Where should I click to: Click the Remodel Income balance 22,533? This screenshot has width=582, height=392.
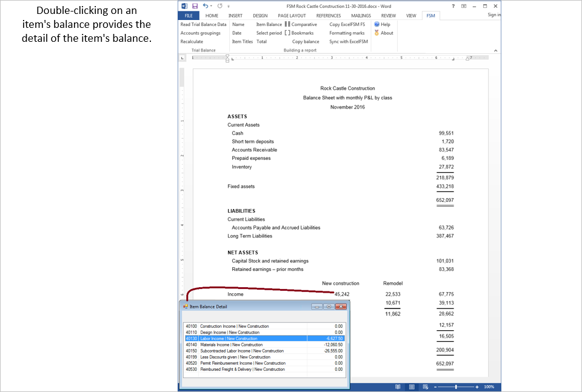393,294
